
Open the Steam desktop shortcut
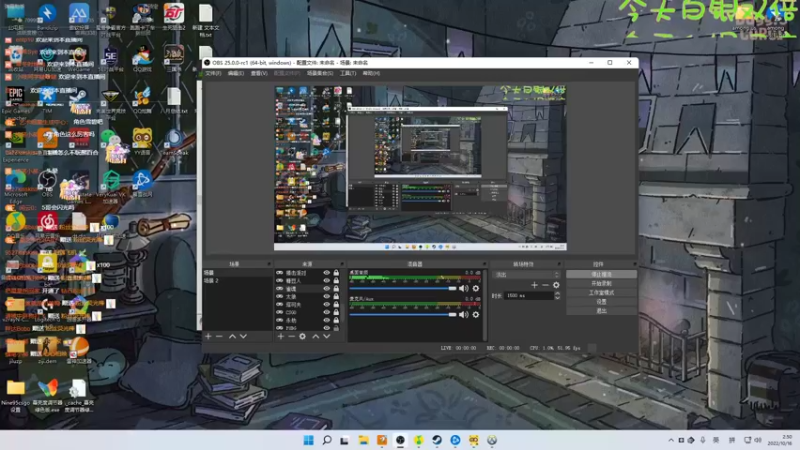click(78, 97)
